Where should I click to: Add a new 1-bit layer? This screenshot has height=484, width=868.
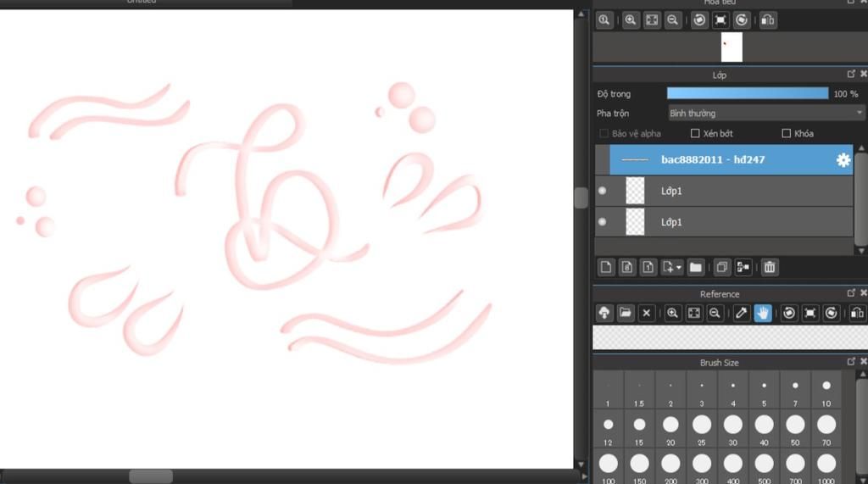(x=648, y=268)
